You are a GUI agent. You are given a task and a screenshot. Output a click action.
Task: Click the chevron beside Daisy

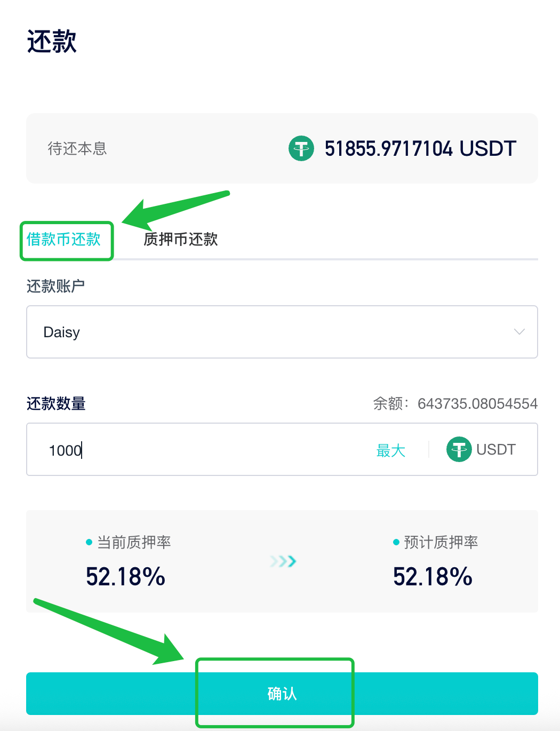click(x=518, y=332)
